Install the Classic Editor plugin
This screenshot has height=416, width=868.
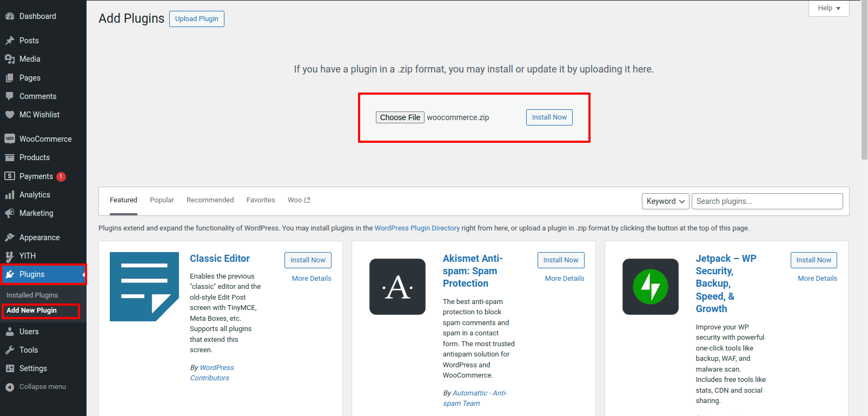pos(308,260)
